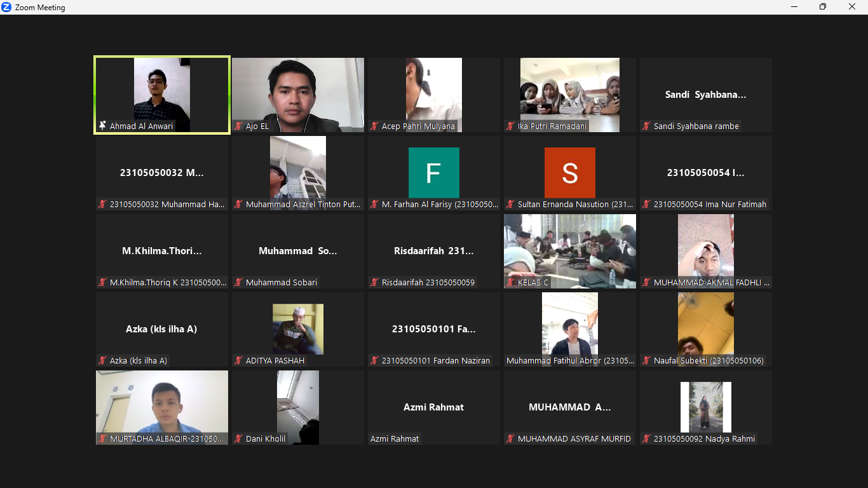This screenshot has height=488, width=868.
Task: Click ADITYA PASHAH's muted mic icon
Action: 239,360
